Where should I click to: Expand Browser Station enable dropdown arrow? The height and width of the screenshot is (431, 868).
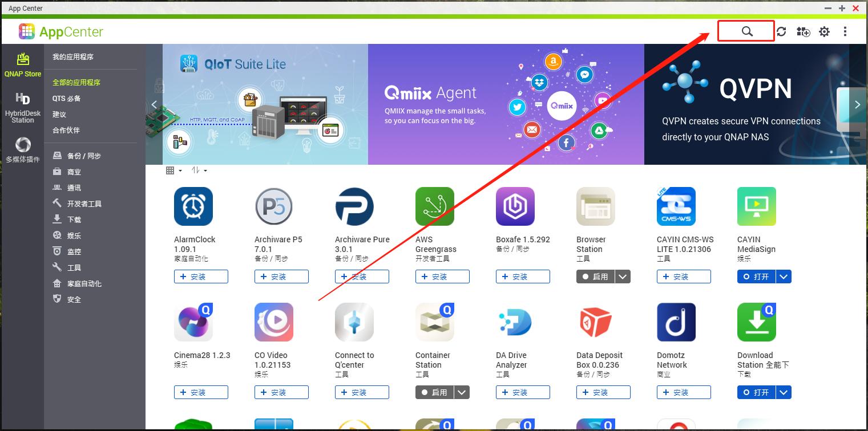click(623, 277)
